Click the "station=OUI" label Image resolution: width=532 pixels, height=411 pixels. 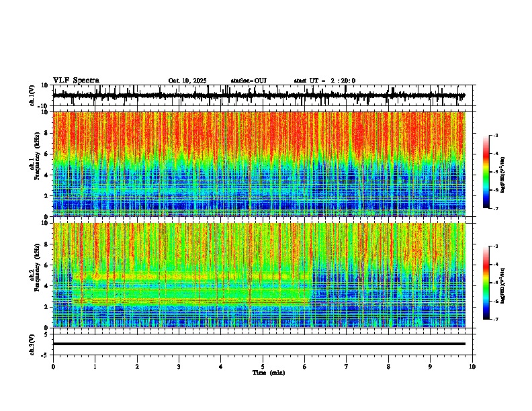(x=249, y=81)
